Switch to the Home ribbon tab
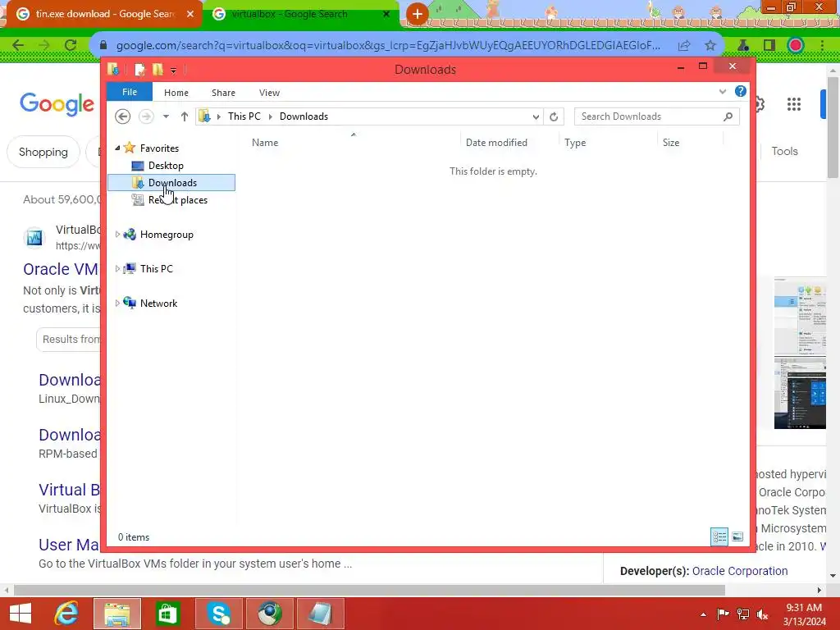The height and width of the screenshot is (630, 840). 176,93
